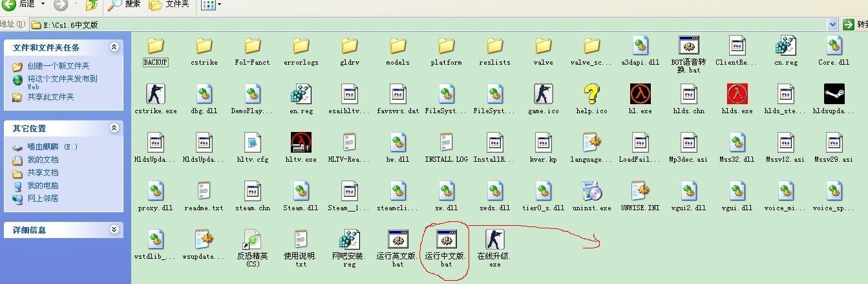
Task: Open the address bar dropdown arrow
Action: point(832,24)
